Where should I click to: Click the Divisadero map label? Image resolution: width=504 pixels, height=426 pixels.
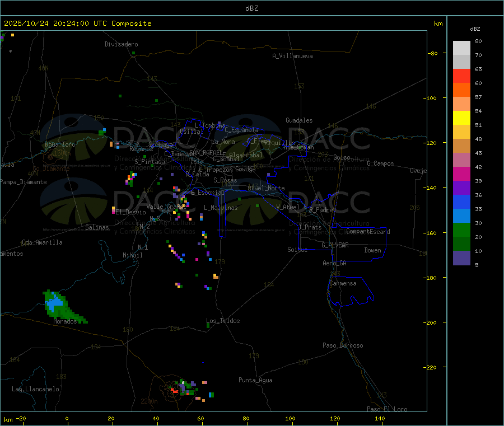121,44
